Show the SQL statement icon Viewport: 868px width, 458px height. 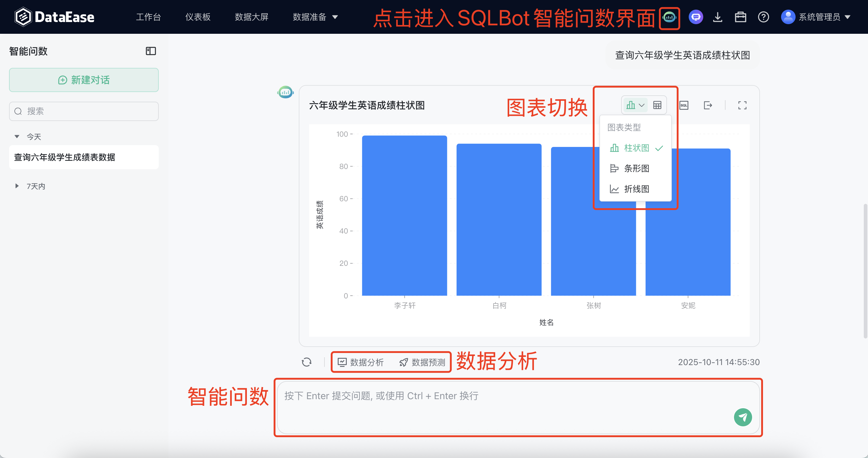click(684, 105)
